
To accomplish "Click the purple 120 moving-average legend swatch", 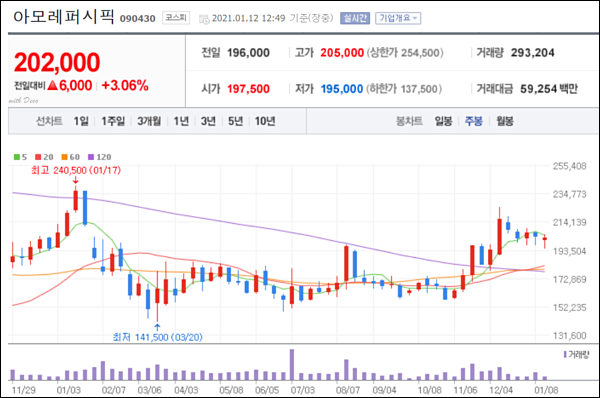I will [91, 157].
